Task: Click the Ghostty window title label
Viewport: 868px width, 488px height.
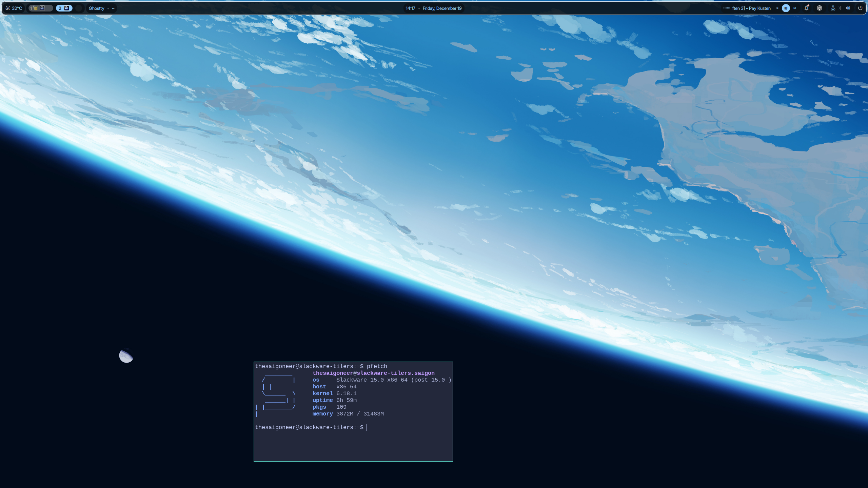Action: point(96,8)
